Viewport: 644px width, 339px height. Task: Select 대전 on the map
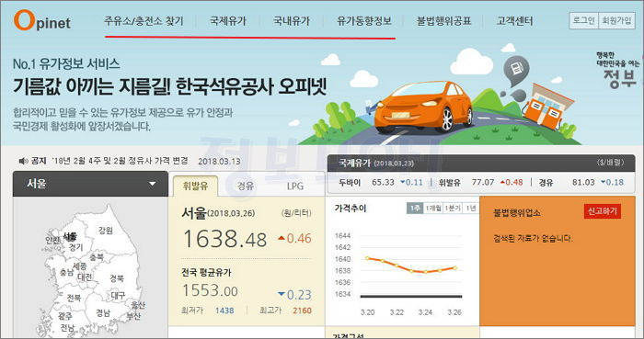click(85, 277)
